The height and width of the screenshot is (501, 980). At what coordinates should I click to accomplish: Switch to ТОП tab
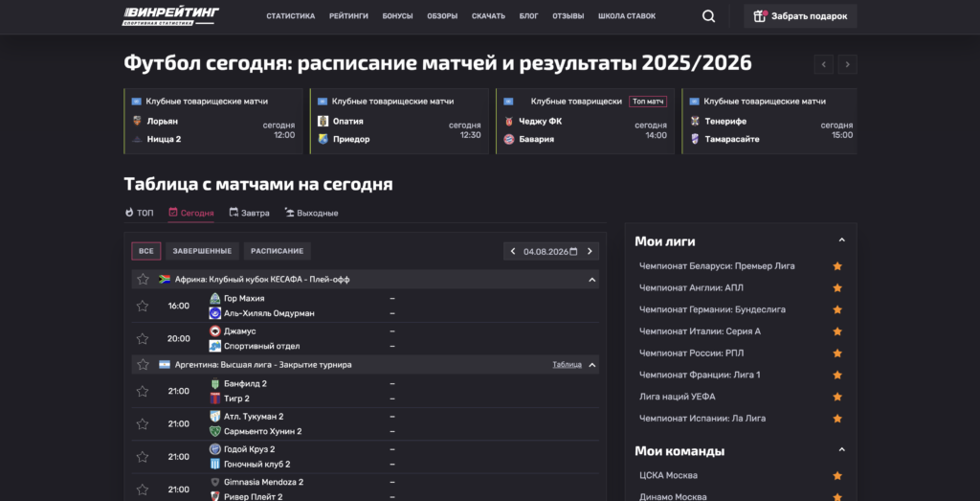(139, 214)
